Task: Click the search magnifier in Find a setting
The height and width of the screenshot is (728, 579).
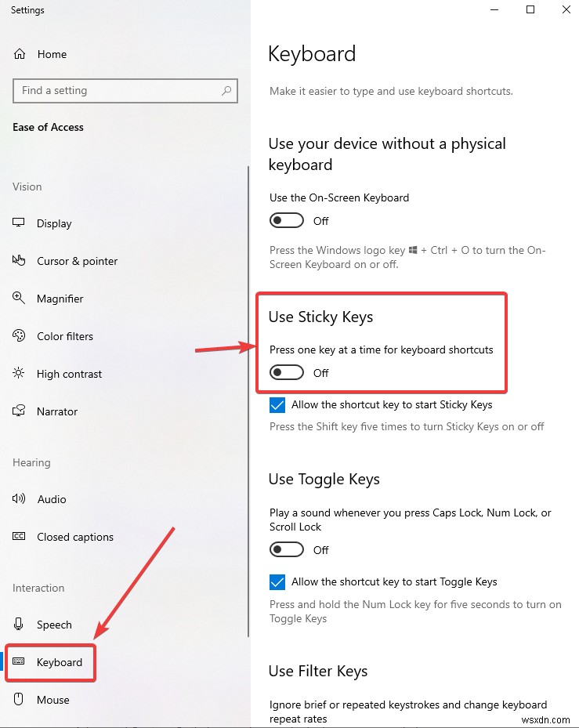Action: coord(226,91)
